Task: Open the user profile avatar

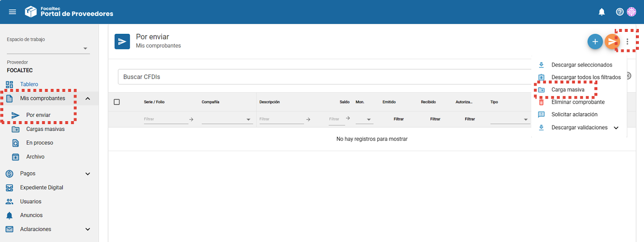Action: (x=632, y=12)
